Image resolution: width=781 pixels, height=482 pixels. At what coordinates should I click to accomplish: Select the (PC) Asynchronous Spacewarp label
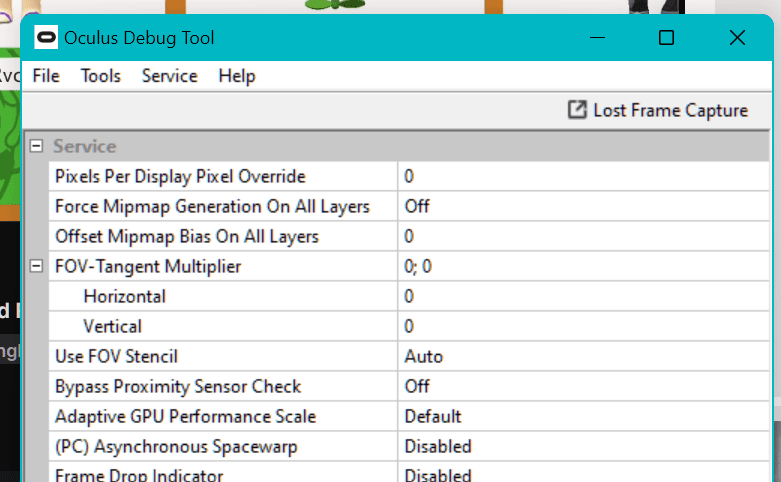coord(176,446)
